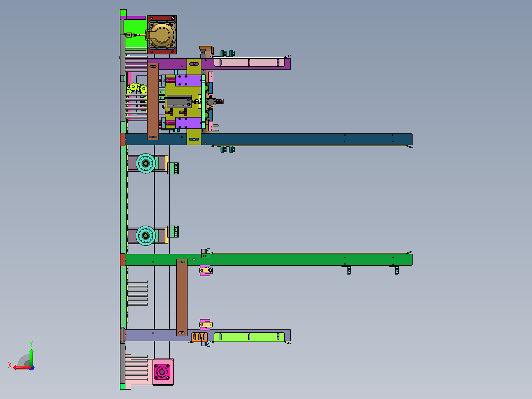Select the upper teal roller wheel
Image resolution: width=532 pixels, height=399 pixels.
coord(146,163)
